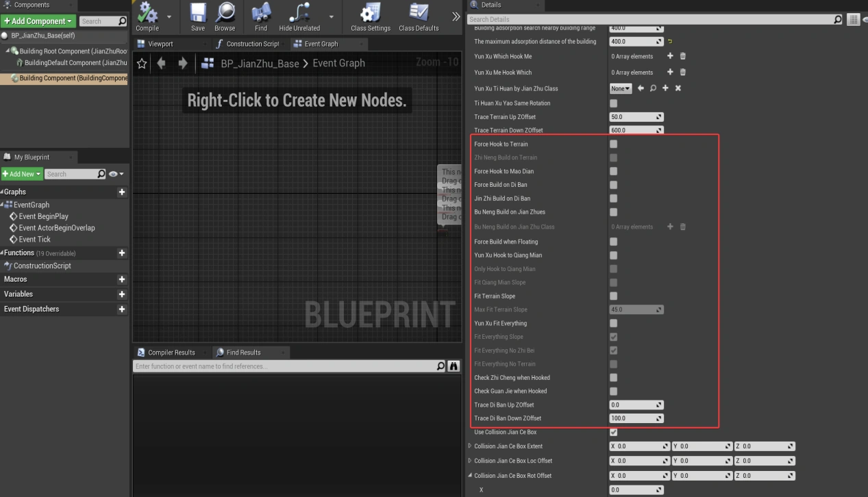
Task: Collapse Collision Jian Ce Box Rot Offset
Action: pos(470,475)
